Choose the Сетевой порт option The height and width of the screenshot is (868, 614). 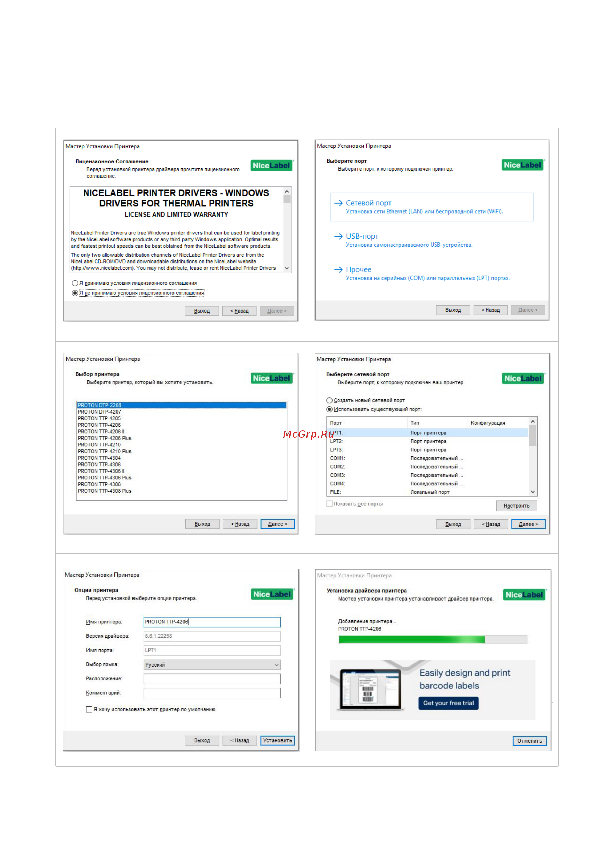pyautogui.click(x=432, y=207)
